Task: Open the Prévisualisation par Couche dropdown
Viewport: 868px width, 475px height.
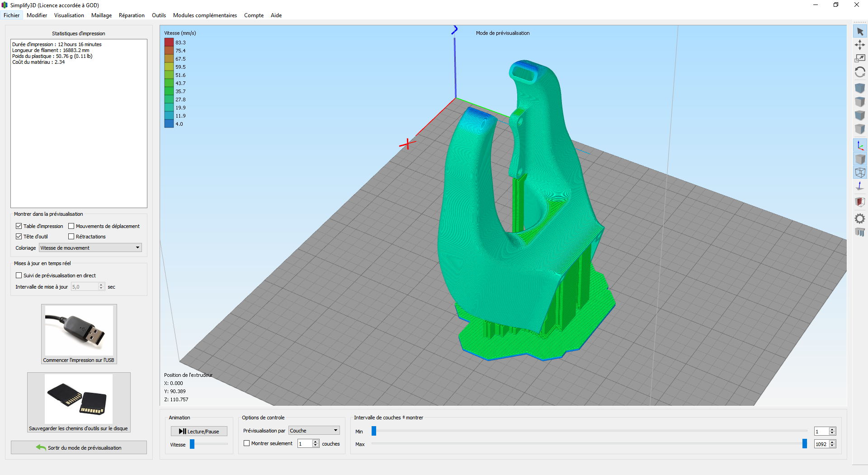Action: click(x=314, y=430)
